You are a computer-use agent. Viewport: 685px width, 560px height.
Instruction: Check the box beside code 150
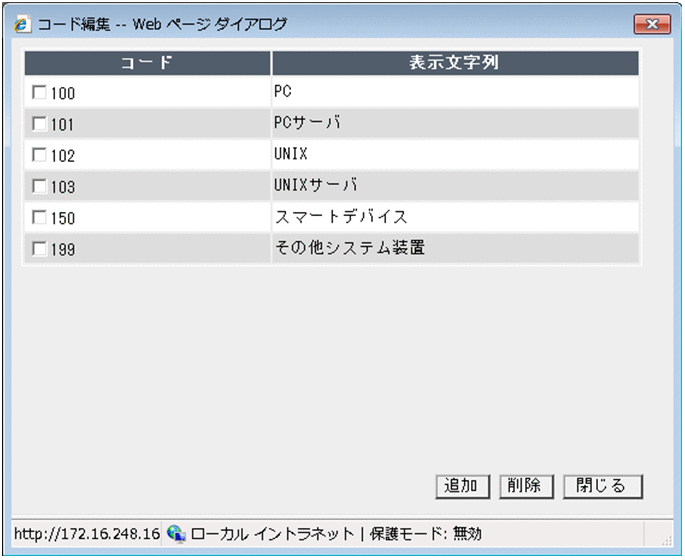coord(39,217)
